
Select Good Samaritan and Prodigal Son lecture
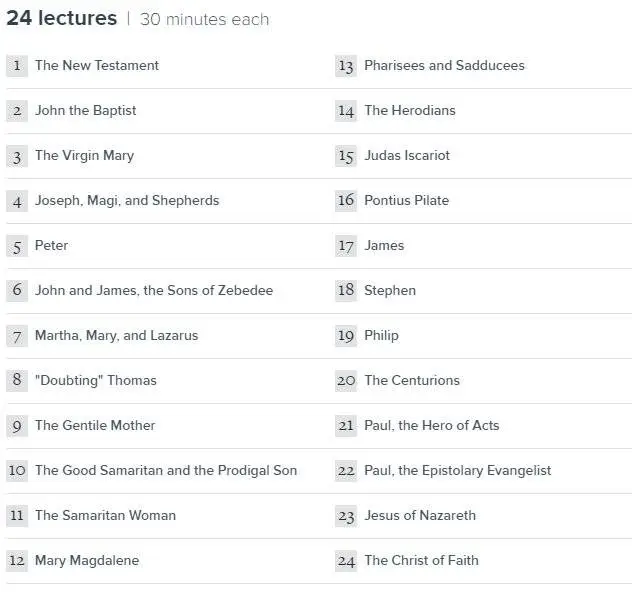click(x=165, y=471)
